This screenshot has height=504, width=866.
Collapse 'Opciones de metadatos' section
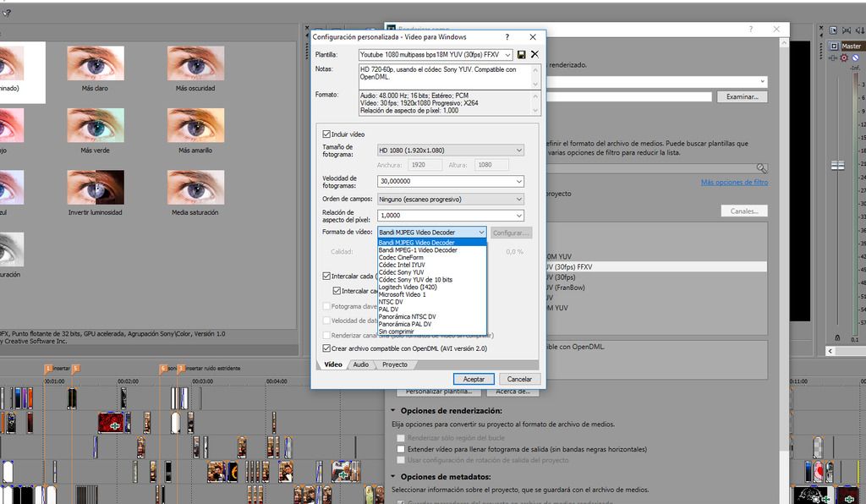pyautogui.click(x=393, y=476)
